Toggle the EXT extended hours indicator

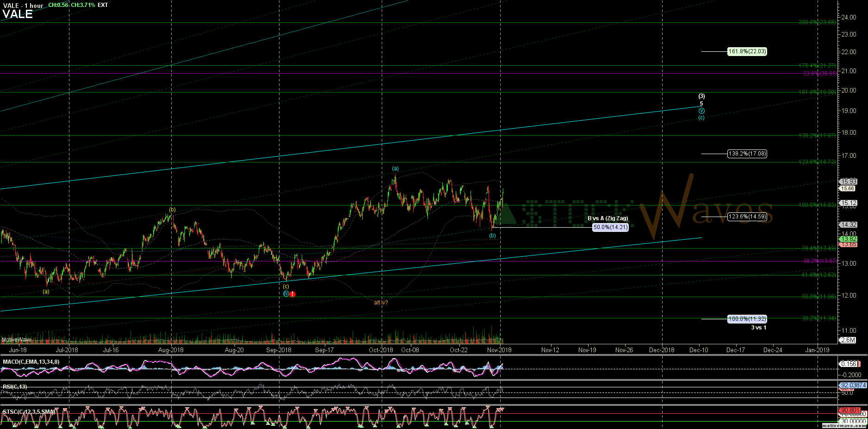tap(103, 5)
